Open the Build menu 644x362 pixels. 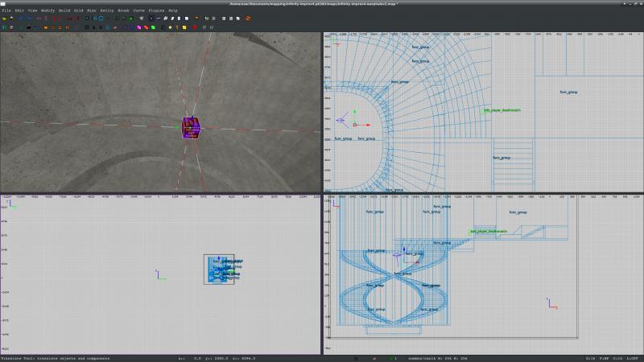click(x=66, y=10)
